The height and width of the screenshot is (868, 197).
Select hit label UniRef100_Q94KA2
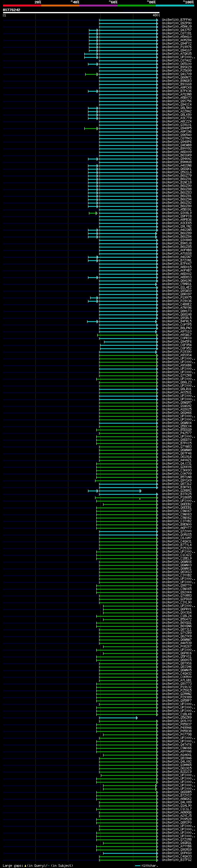point(177,159)
